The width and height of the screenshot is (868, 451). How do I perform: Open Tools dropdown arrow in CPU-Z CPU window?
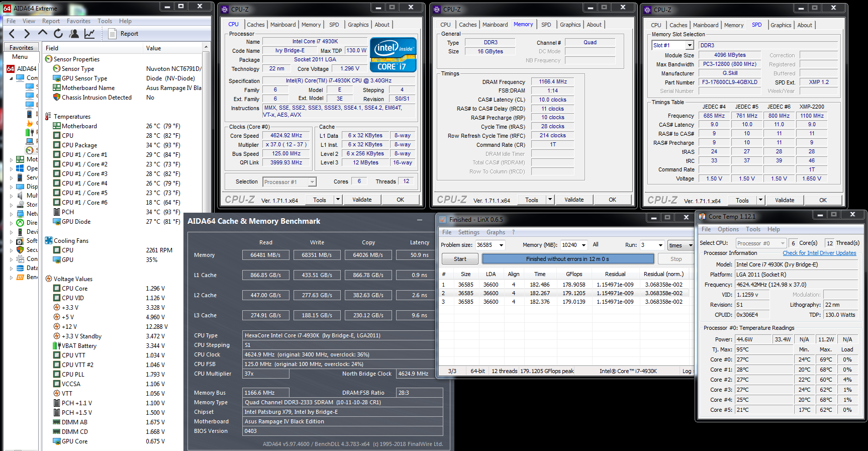point(338,200)
